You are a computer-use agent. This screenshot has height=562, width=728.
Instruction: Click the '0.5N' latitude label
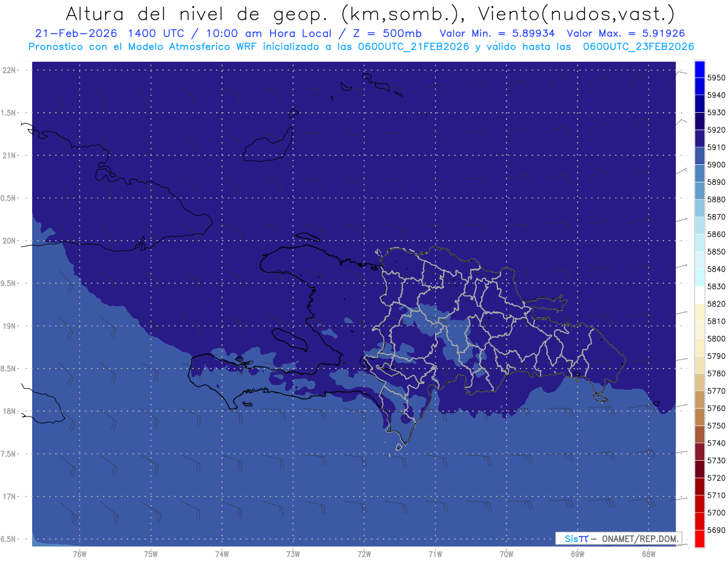9,198
